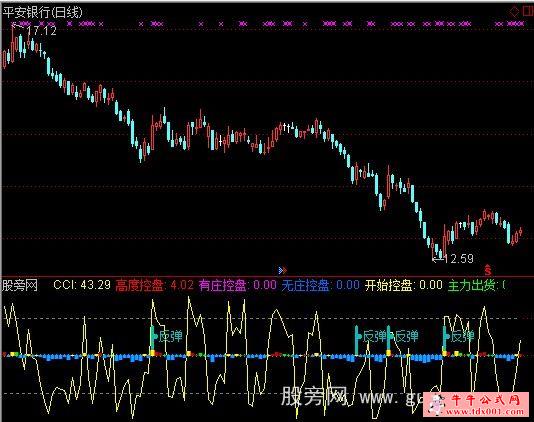This screenshot has width=534, height=422.
Task: Click the 无庄控盘: 0.00 indicator label
Action: point(320,285)
